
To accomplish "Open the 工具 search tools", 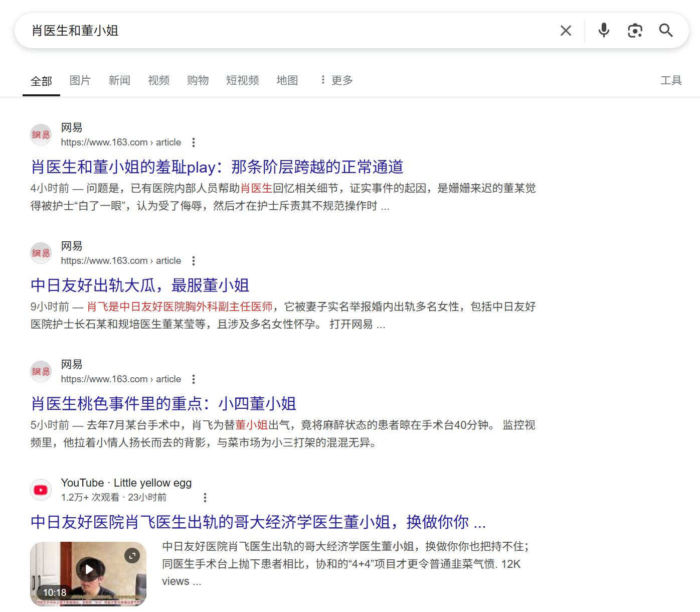I will pos(671,80).
